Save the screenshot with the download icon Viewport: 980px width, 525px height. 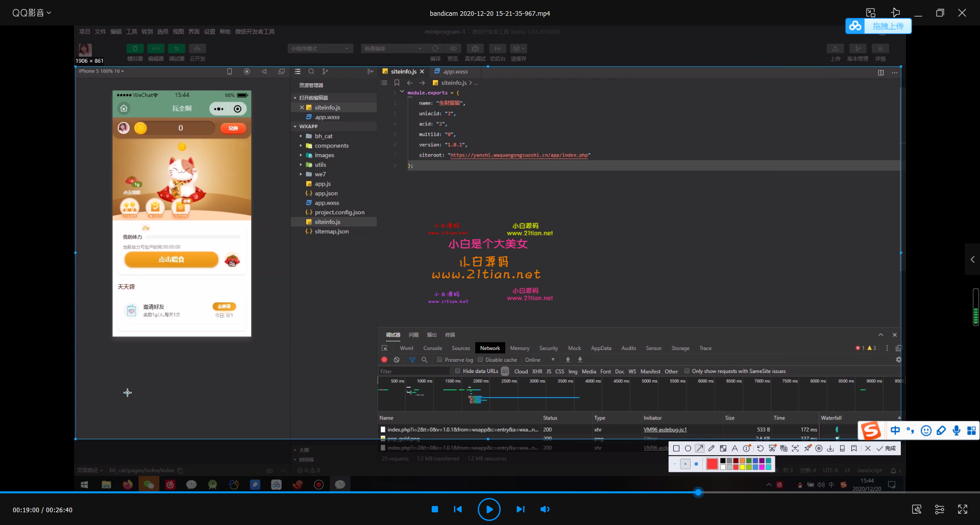click(x=830, y=448)
